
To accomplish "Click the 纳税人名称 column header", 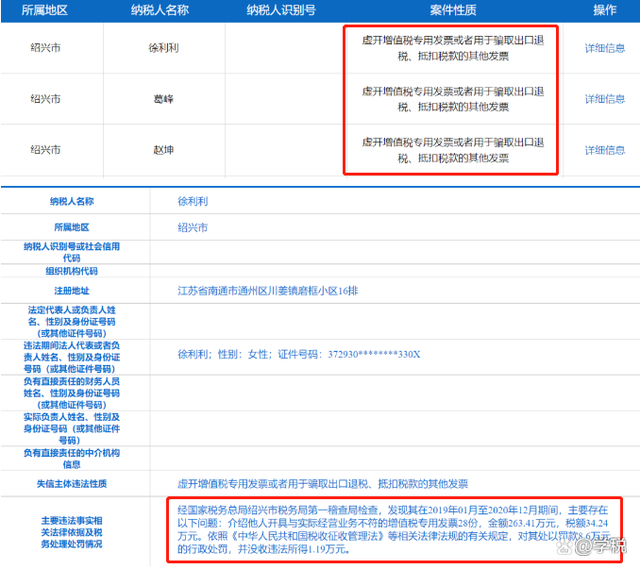I will [167, 10].
